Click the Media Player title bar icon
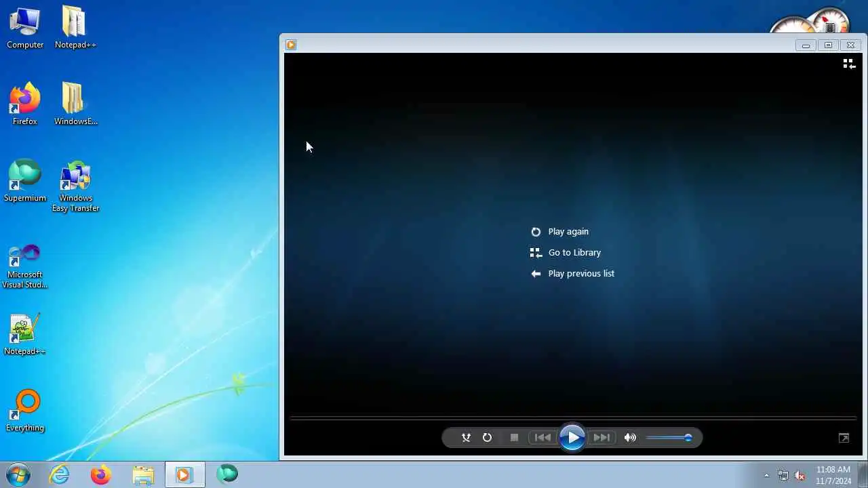 point(291,45)
